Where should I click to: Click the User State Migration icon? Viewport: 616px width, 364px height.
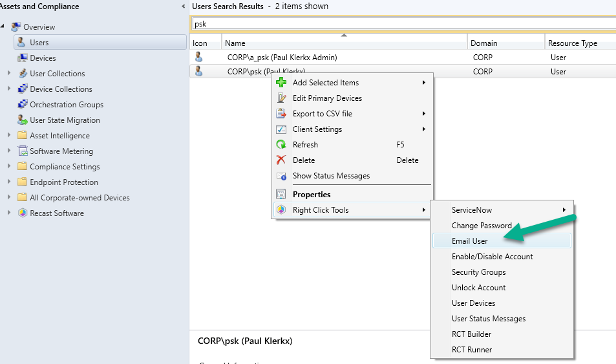click(x=23, y=120)
